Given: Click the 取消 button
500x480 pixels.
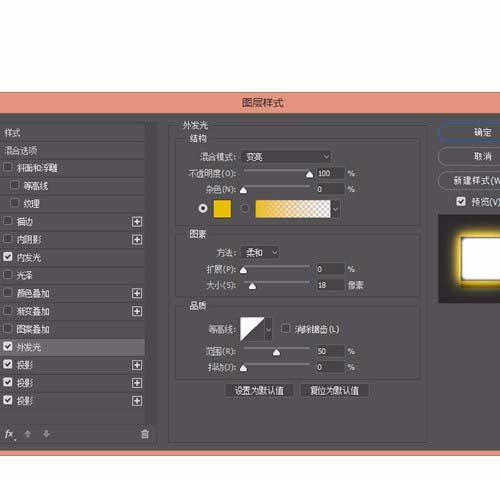Looking at the screenshot, I should click(x=469, y=156).
